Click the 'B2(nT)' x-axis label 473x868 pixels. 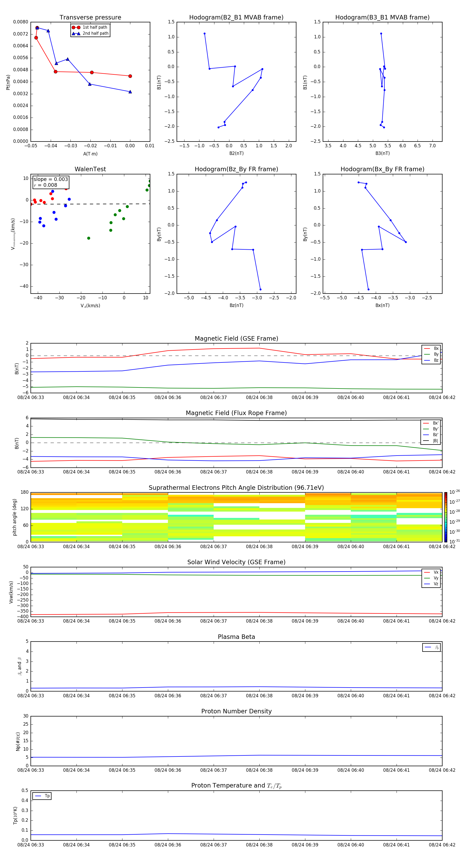pyautogui.click(x=236, y=153)
